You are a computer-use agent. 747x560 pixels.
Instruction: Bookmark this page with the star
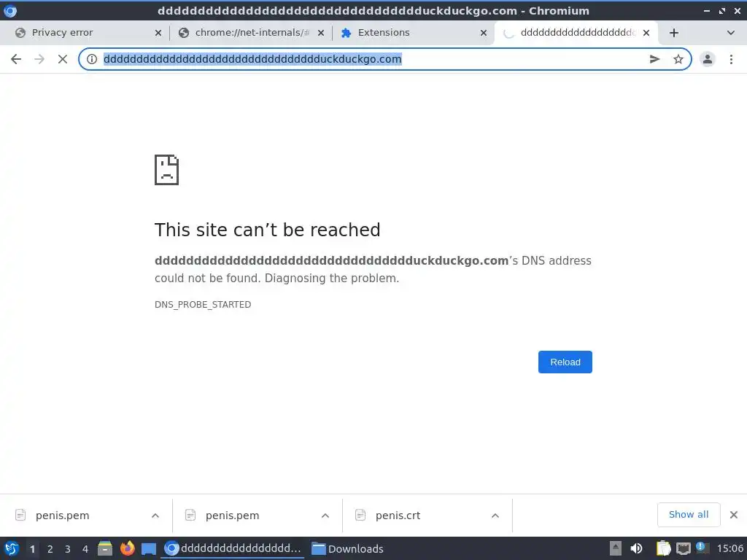(x=678, y=59)
